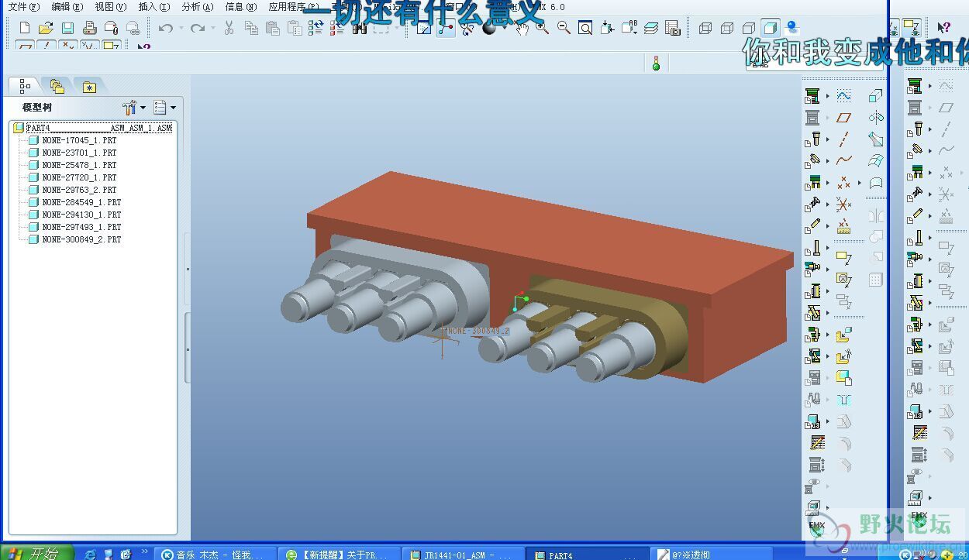Expand arrow beside EMX ejector pin icon in main window
The height and width of the screenshot is (560, 969).
point(827,249)
